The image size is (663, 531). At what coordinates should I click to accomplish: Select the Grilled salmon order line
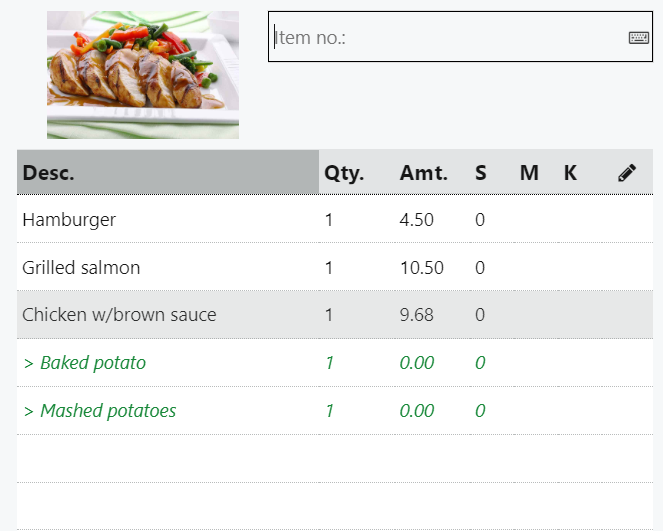coord(81,267)
